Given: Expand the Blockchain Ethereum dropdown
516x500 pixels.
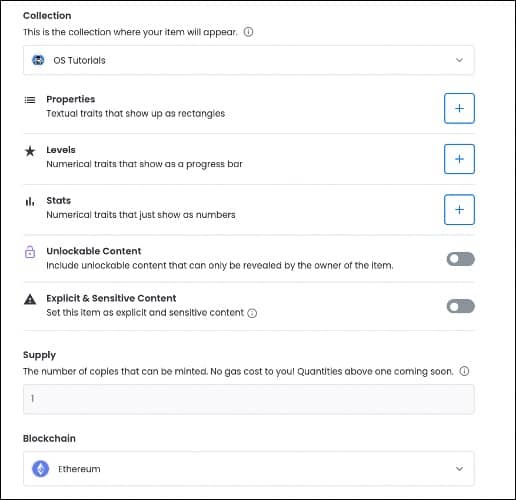Looking at the screenshot, I should 248,469.
